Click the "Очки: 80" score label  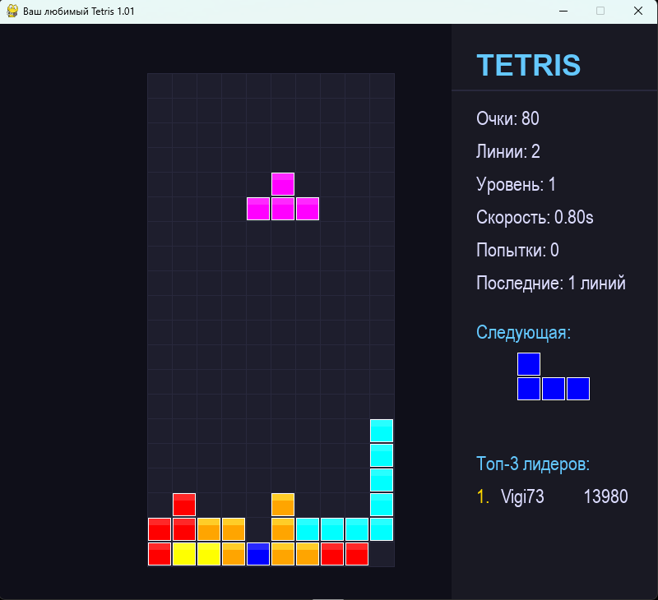(507, 119)
